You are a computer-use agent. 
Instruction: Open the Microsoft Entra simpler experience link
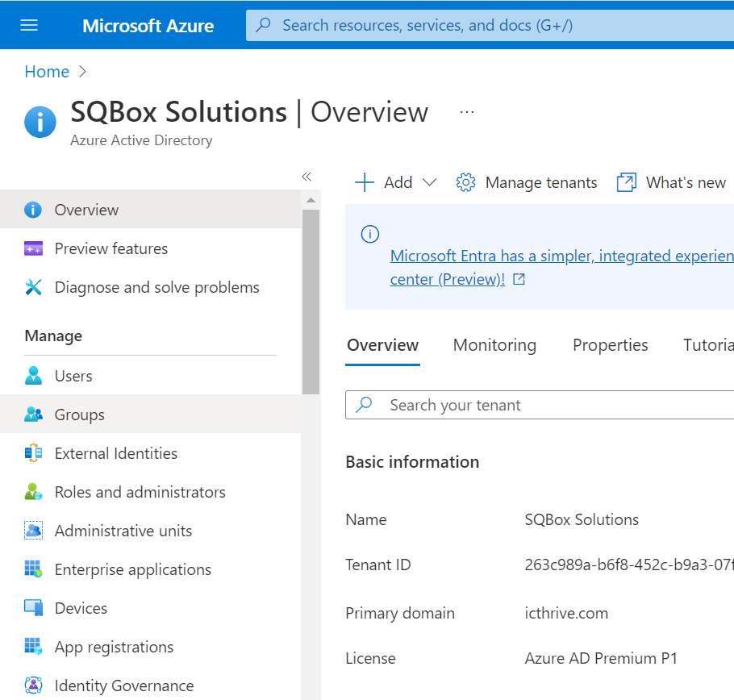click(x=561, y=256)
